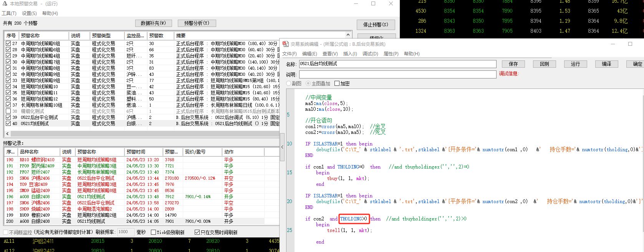The width and height of the screenshot is (644, 252).
Task: Select the 主图叠加 radio button
Action: [308, 83]
